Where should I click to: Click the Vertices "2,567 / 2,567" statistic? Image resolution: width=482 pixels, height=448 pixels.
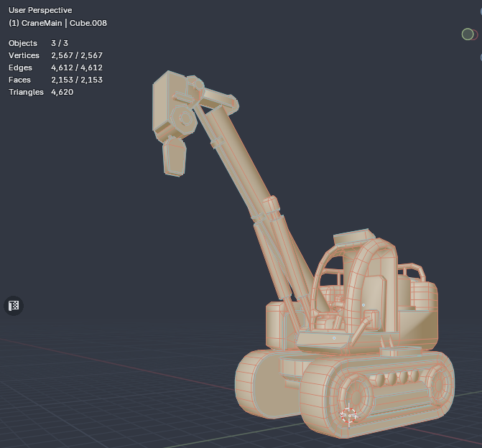pos(77,55)
